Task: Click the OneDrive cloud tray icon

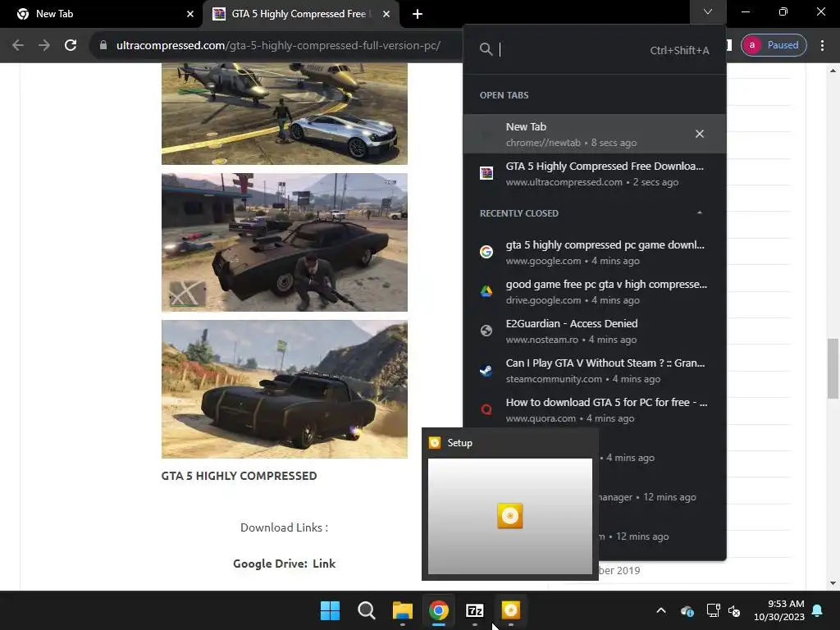Action: [x=687, y=610]
